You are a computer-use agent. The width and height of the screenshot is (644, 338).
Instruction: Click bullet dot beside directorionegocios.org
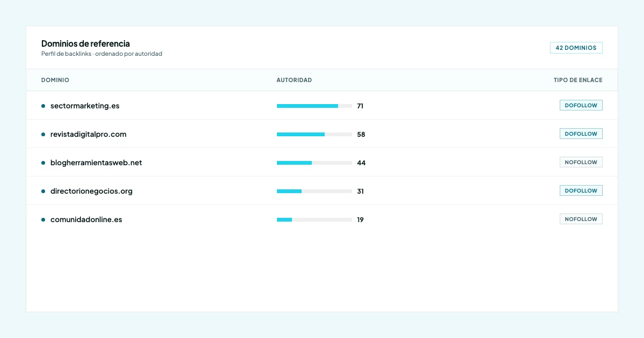[x=43, y=191]
